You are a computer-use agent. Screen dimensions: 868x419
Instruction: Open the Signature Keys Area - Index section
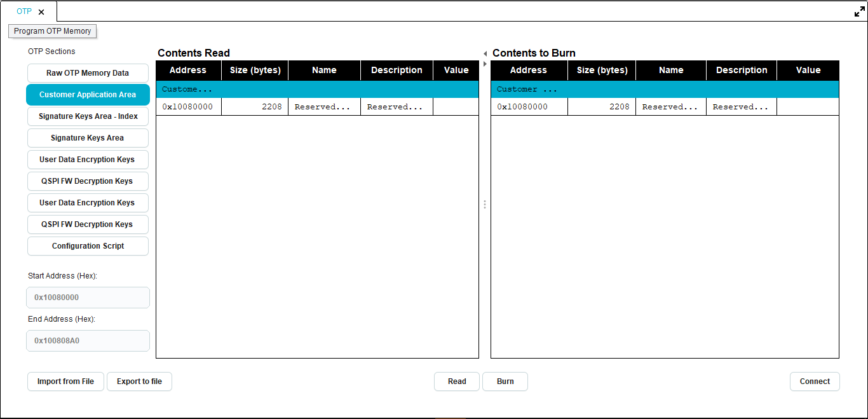88,116
